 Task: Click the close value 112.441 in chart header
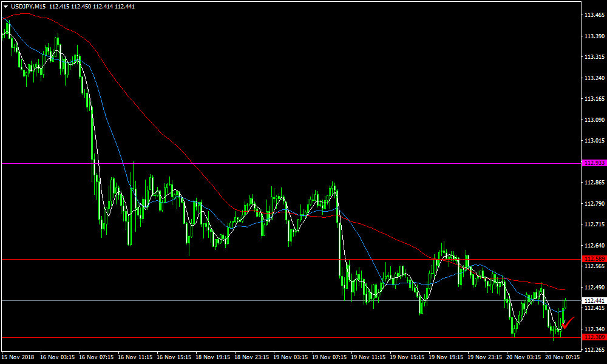(x=124, y=7)
